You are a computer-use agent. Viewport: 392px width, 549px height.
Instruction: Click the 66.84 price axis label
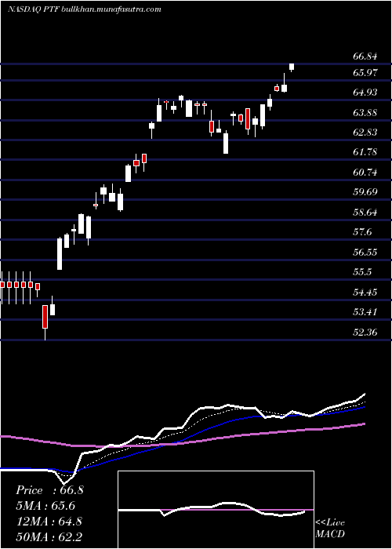364,56
